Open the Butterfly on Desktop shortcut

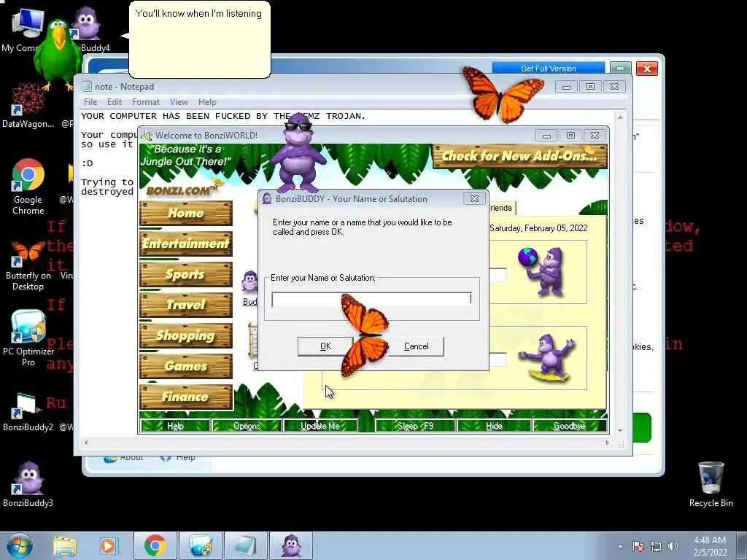(28, 265)
